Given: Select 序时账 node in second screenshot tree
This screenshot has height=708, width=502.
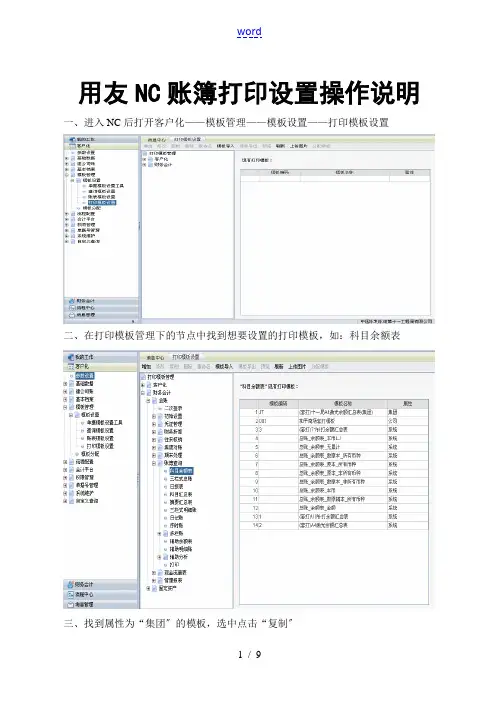Looking at the screenshot, I should [x=177, y=526].
